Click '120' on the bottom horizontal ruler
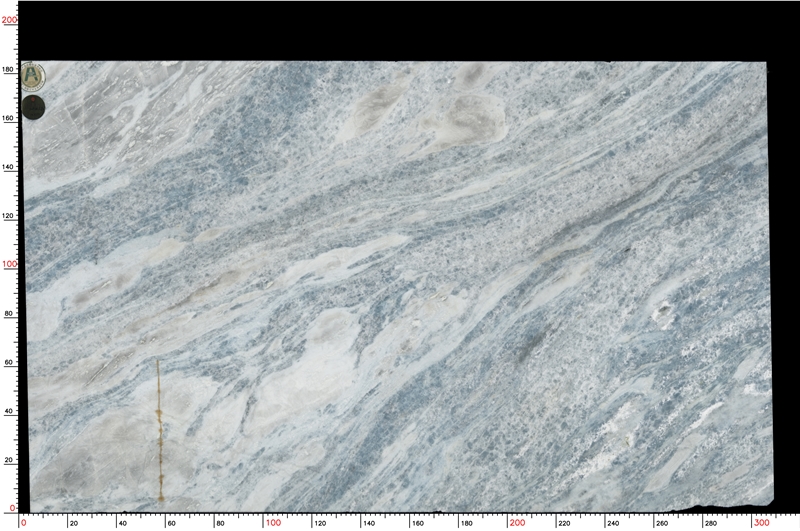800x531 pixels. point(320,523)
